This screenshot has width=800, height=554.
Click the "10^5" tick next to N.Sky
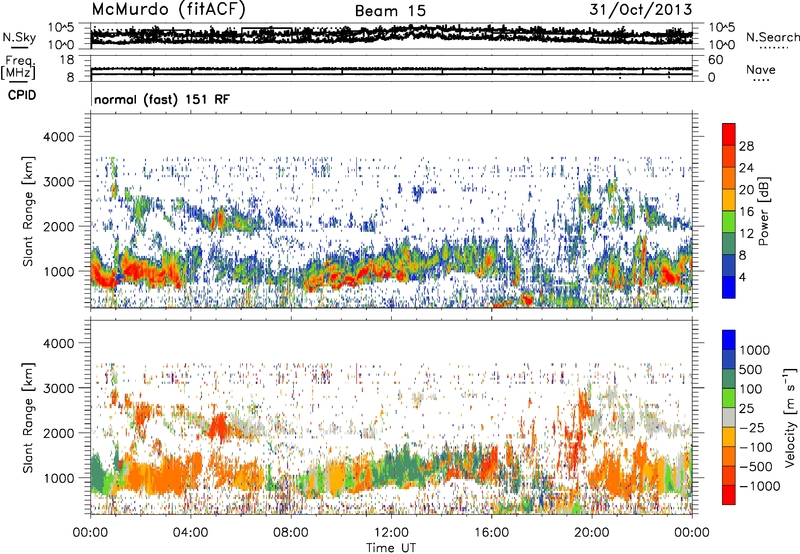coord(61,27)
